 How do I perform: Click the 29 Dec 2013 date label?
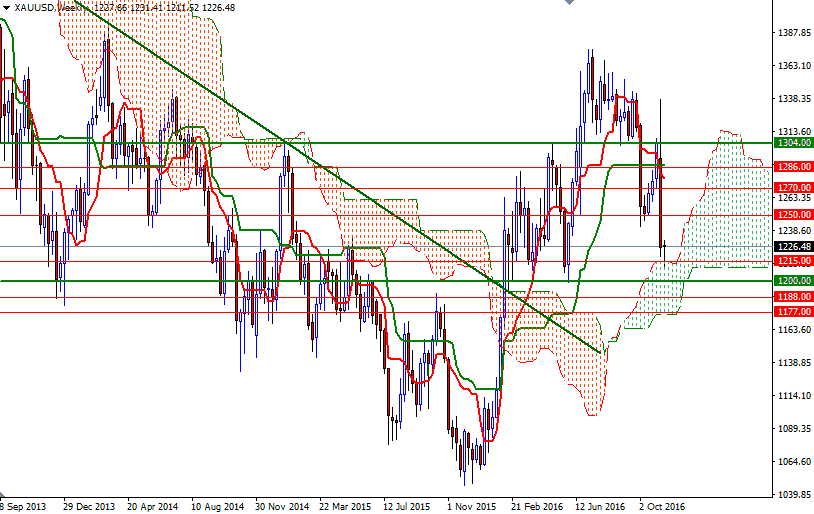pos(89,506)
